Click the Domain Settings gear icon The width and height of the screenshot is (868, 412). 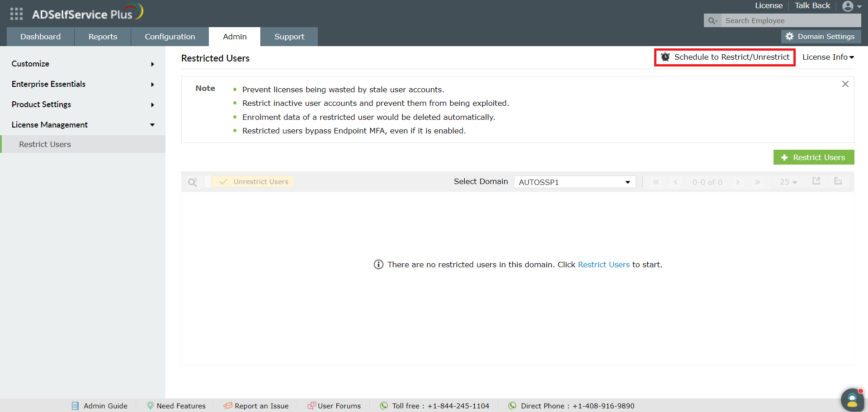pyautogui.click(x=789, y=37)
